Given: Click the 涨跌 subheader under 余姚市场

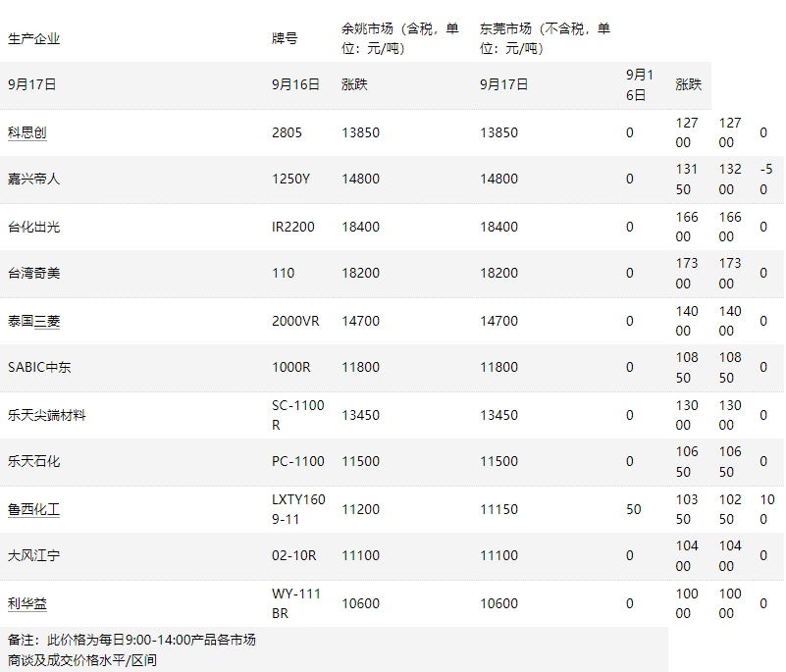Looking at the screenshot, I should coord(354,84).
